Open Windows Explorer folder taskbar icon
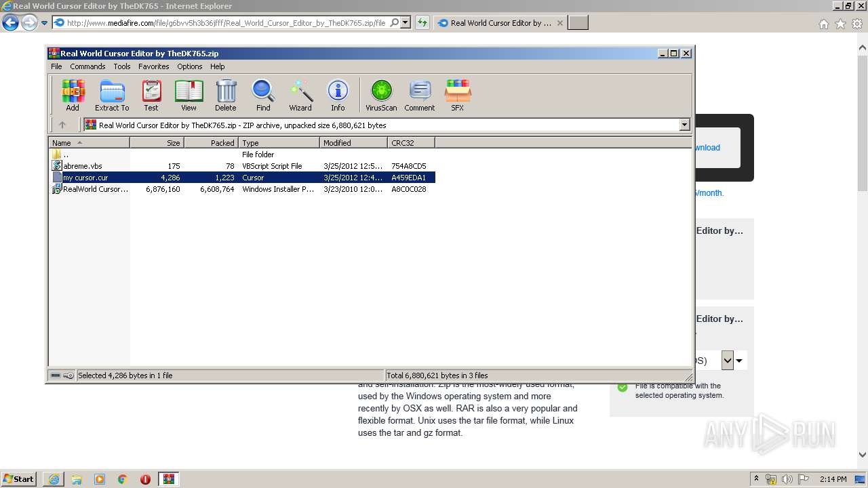Viewport: 868px width, 488px height. 77,479
